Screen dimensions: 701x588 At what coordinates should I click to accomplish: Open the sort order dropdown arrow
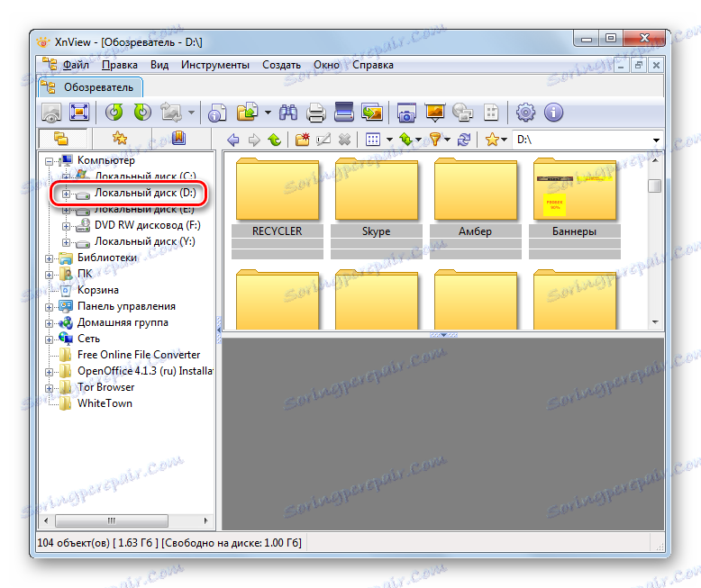418,140
